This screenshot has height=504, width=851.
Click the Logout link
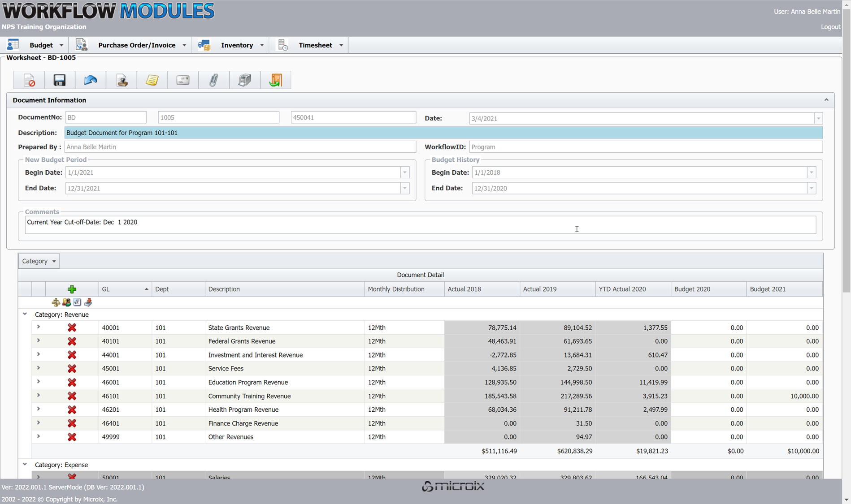point(830,27)
